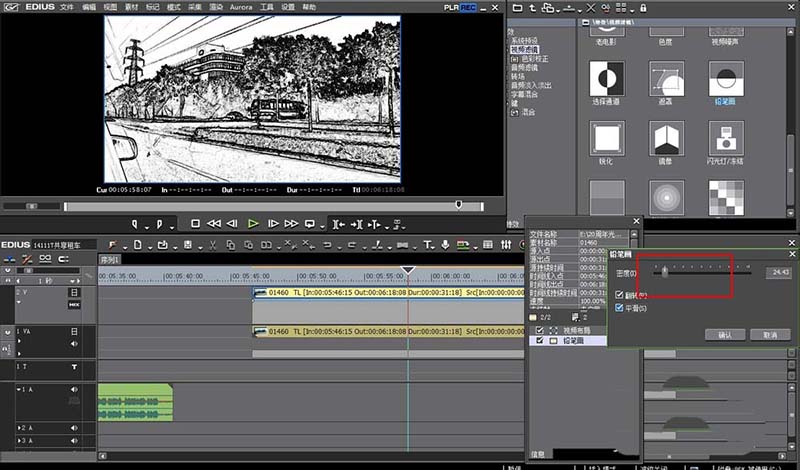The image size is (800, 470).
Task: Expand the 2 V track triangle
Action: pos(19,302)
